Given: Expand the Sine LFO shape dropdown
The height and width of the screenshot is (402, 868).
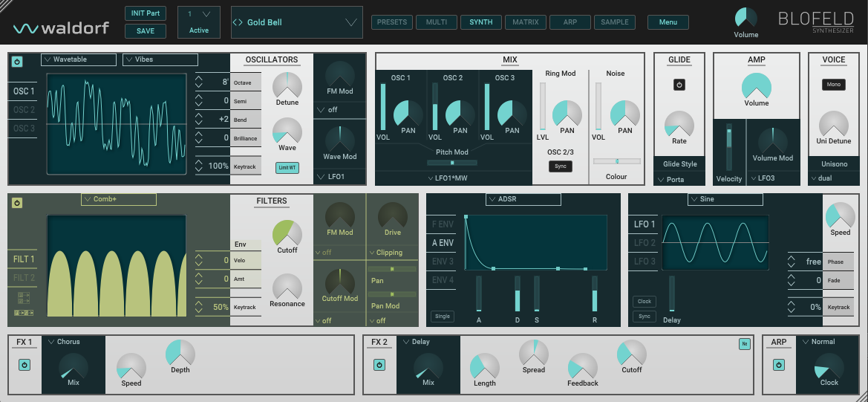Looking at the screenshot, I should click(725, 199).
